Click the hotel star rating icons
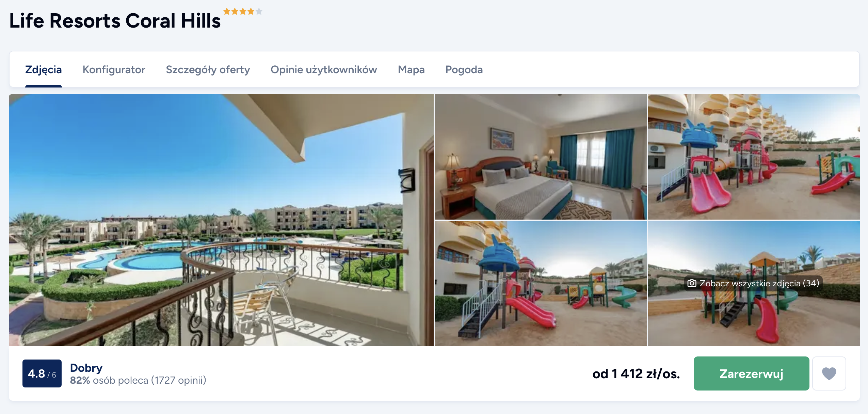 tap(243, 12)
